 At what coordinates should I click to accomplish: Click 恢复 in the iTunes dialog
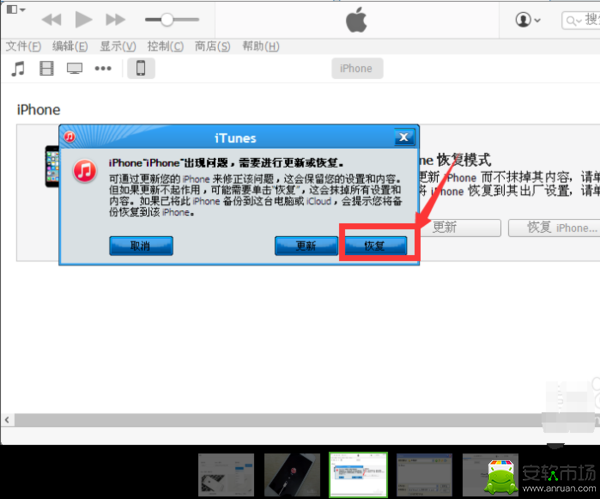pyautogui.click(x=375, y=246)
